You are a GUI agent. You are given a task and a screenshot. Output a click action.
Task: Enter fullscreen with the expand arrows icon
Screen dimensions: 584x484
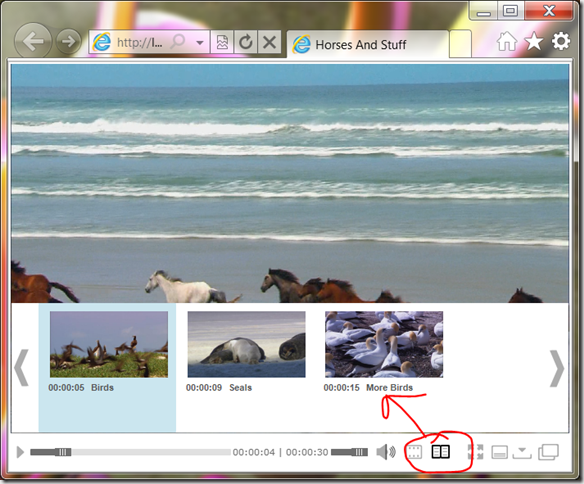[x=476, y=452]
